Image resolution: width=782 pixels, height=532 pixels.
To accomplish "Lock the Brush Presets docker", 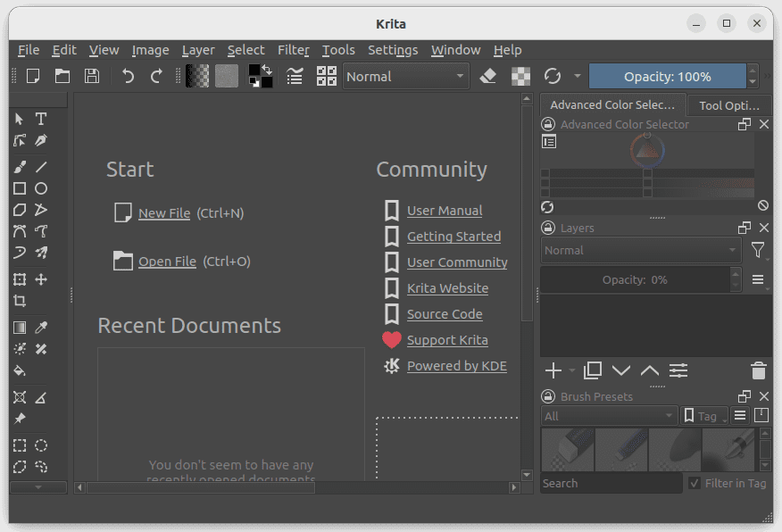I will [x=545, y=396].
